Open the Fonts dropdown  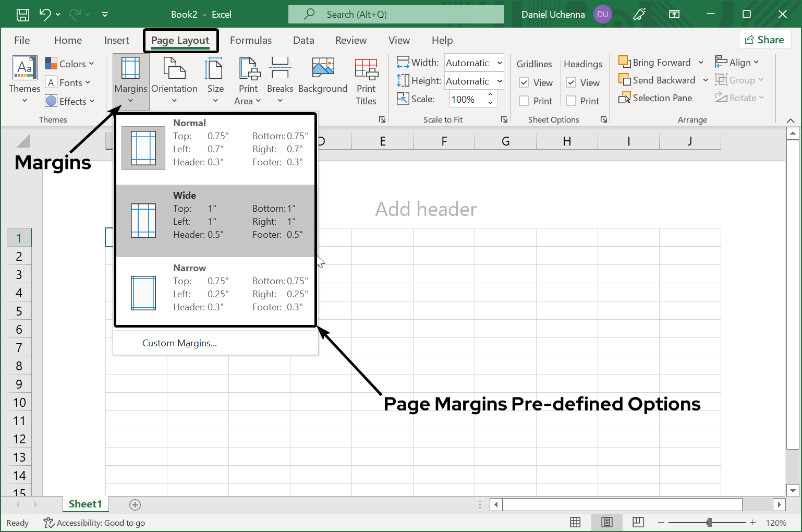(68, 82)
